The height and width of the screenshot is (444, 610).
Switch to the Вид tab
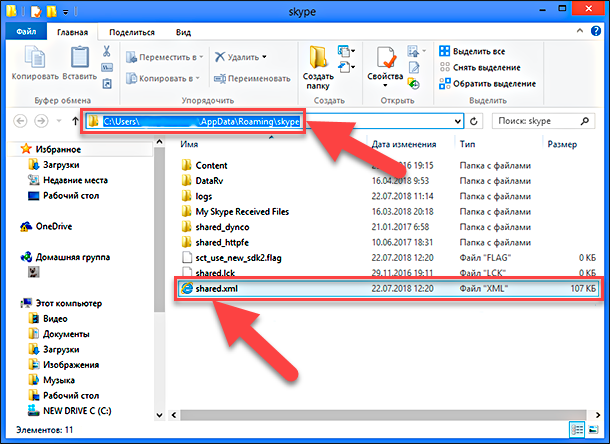(x=183, y=32)
